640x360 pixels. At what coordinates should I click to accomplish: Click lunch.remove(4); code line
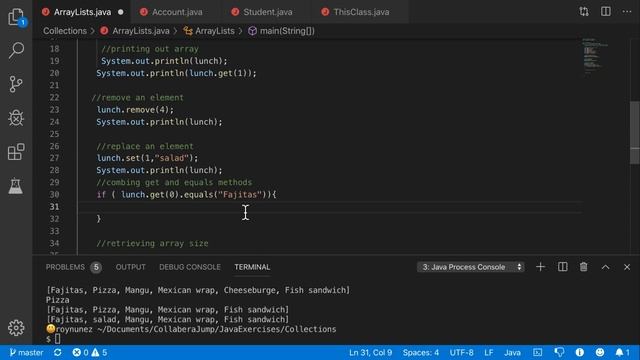(135, 110)
